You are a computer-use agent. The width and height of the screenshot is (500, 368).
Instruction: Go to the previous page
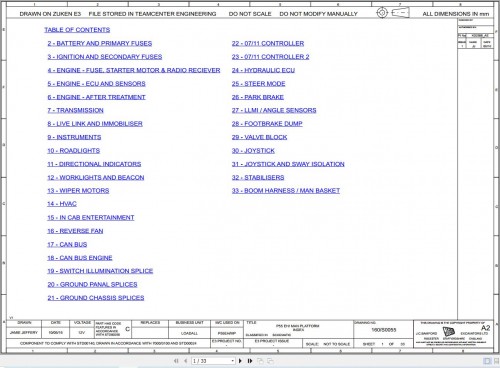pos(186,361)
